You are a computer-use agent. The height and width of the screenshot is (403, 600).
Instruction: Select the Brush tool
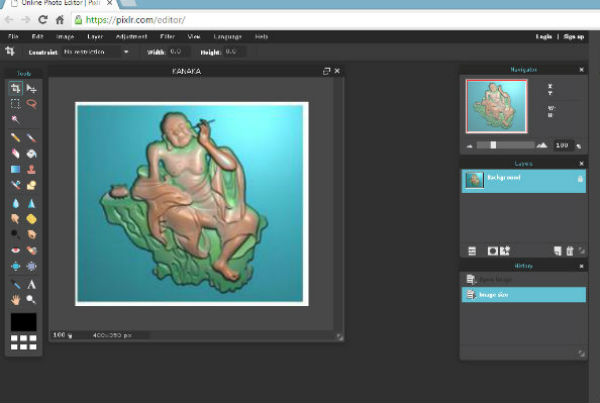pos(31,137)
